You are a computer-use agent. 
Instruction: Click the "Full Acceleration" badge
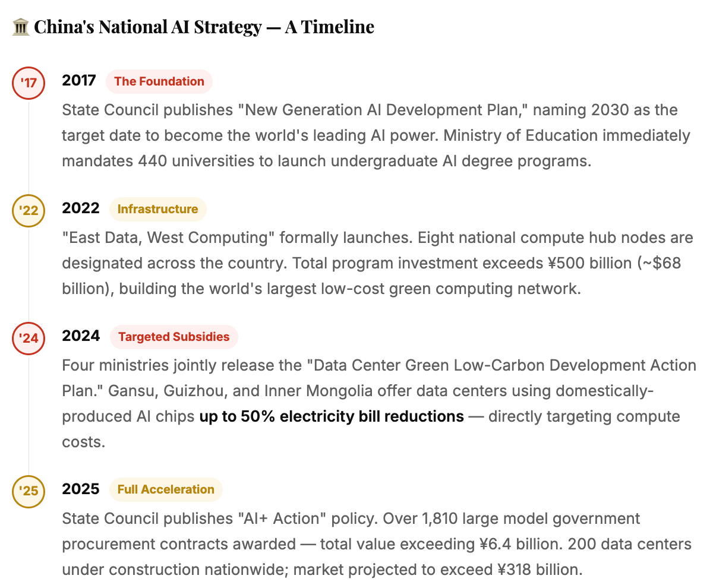166,489
